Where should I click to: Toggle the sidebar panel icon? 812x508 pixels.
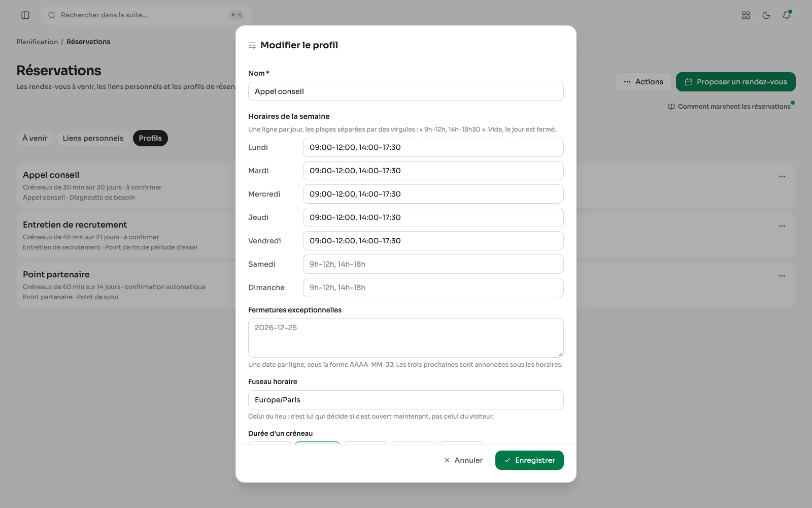coord(25,15)
